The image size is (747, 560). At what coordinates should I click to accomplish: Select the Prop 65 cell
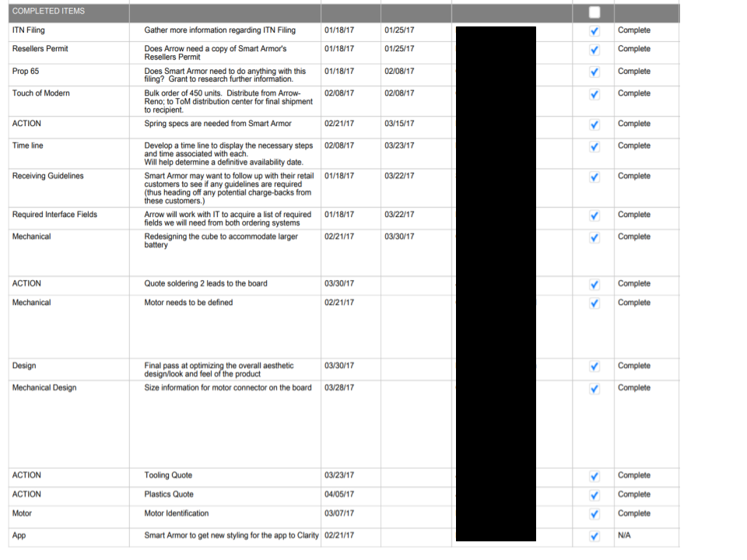[x=68, y=75]
